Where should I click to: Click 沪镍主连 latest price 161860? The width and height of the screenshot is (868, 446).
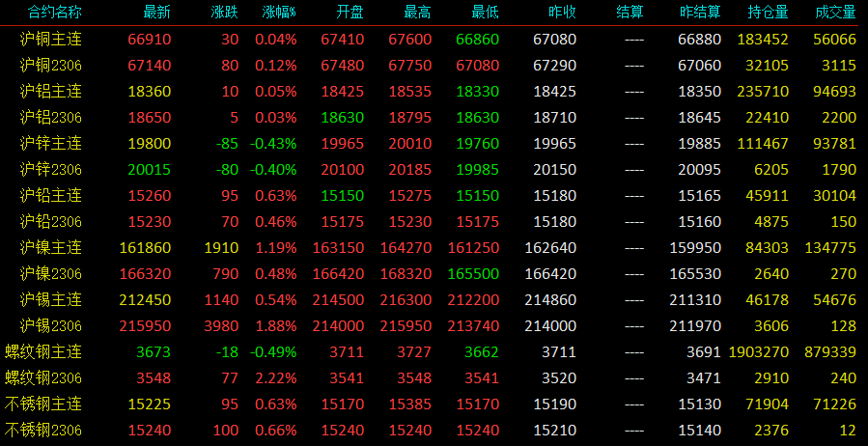(x=145, y=248)
